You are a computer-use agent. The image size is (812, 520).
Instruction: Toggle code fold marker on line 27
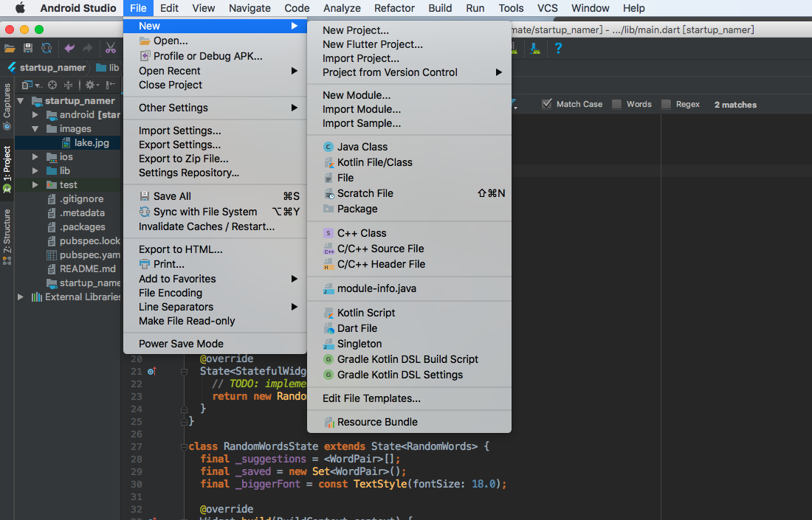184,446
